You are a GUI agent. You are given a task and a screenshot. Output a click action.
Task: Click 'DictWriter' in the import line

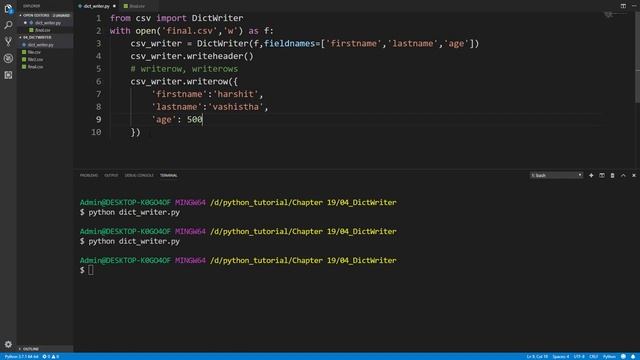coord(218,18)
